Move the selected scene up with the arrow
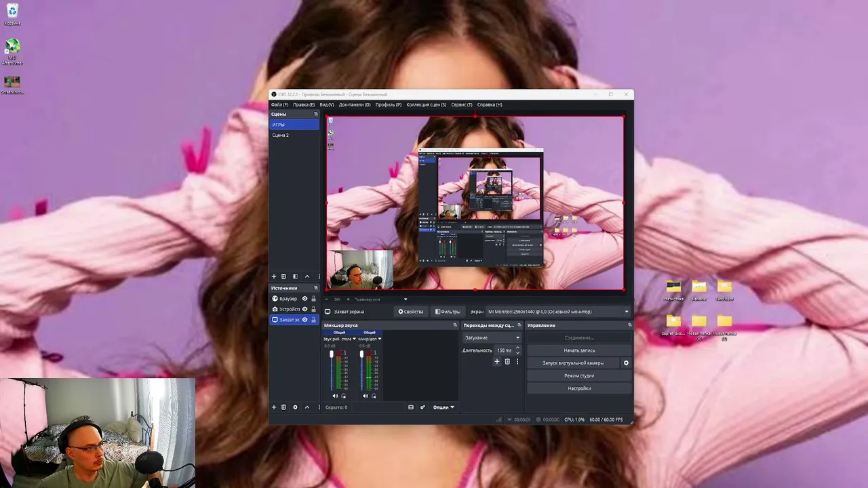Image resolution: width=868 pixels, height=488 pixels. 307,277
